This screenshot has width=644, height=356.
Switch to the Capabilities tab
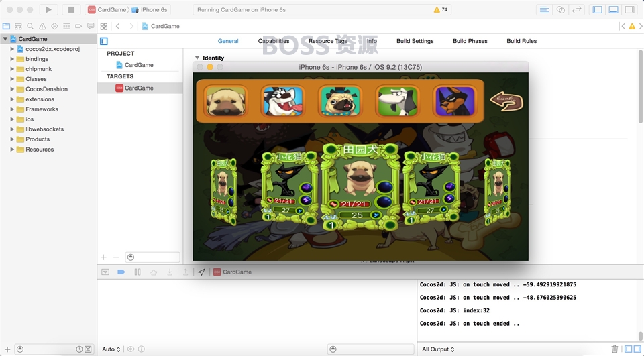[274, 41]
